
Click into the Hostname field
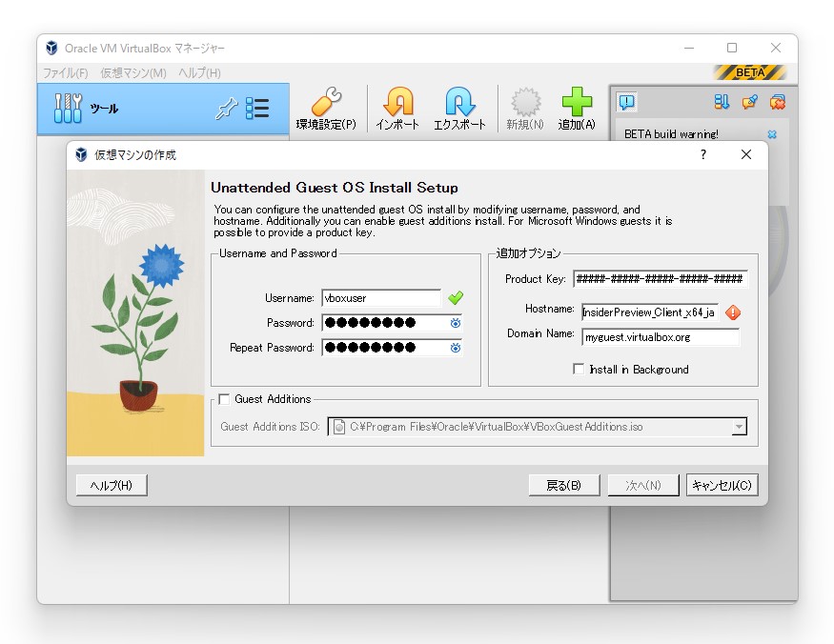click(x=650, y=312)
